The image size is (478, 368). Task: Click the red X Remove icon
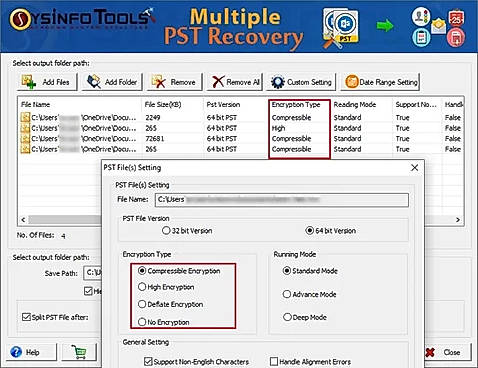158,82
